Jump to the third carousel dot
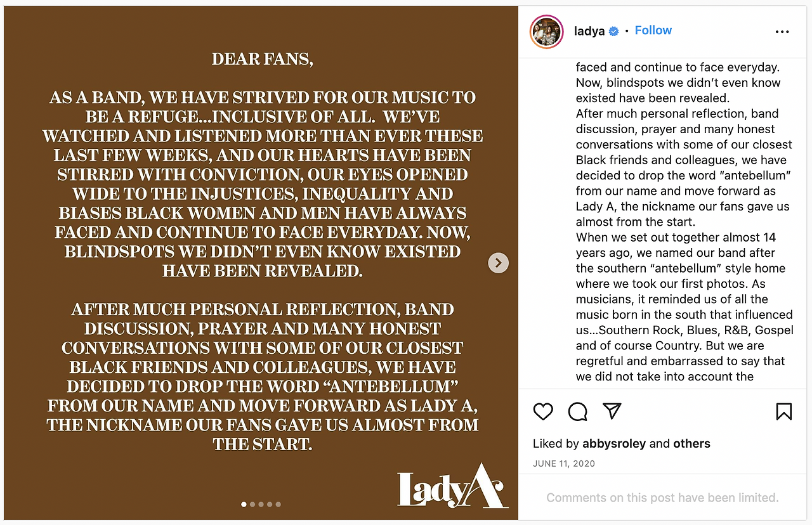Screen dimensions: 812x525 (261, 505)
